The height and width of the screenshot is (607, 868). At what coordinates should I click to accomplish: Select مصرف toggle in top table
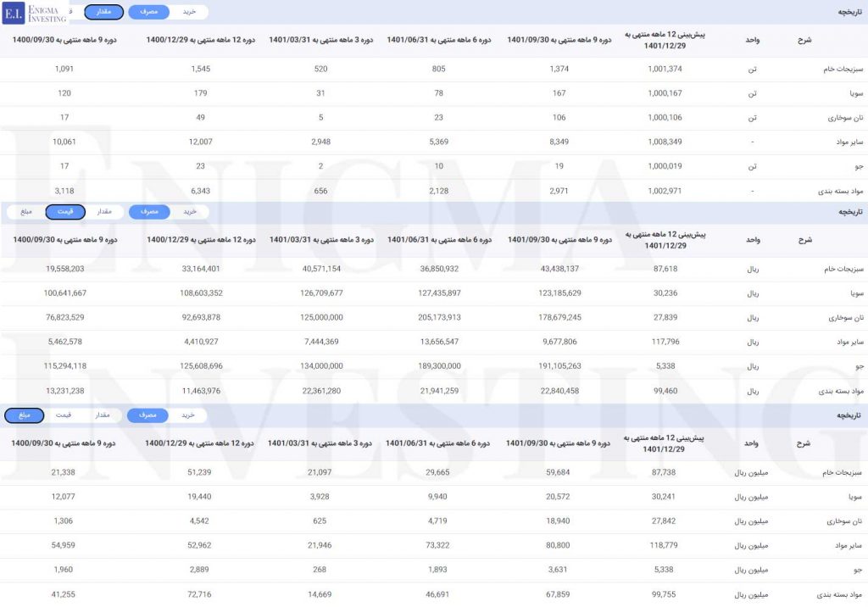click(148, 12)
